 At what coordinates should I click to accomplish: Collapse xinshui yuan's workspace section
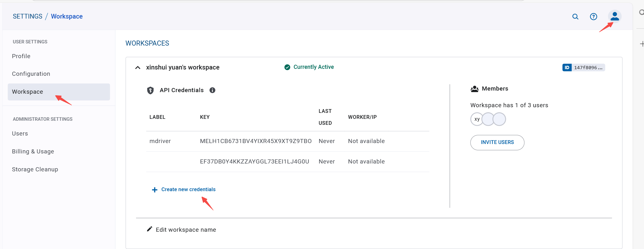click(x=138, y=68)
